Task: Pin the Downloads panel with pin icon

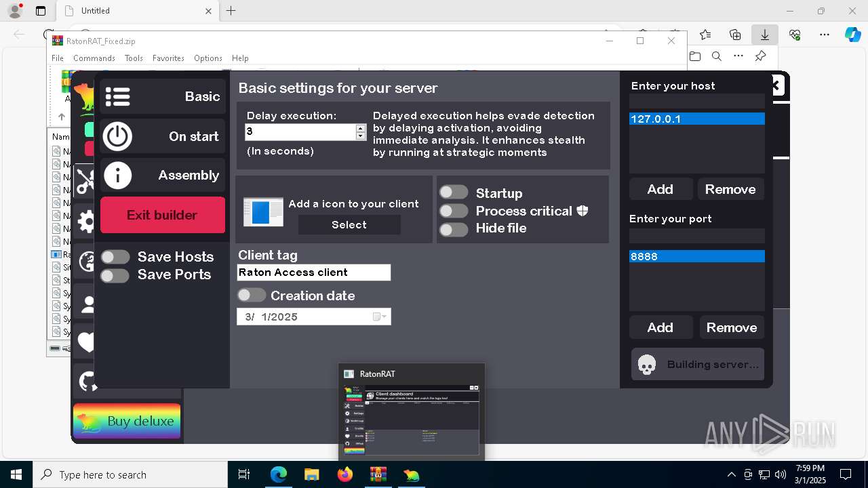Action: pyautogui.click(x=760, y=56)
